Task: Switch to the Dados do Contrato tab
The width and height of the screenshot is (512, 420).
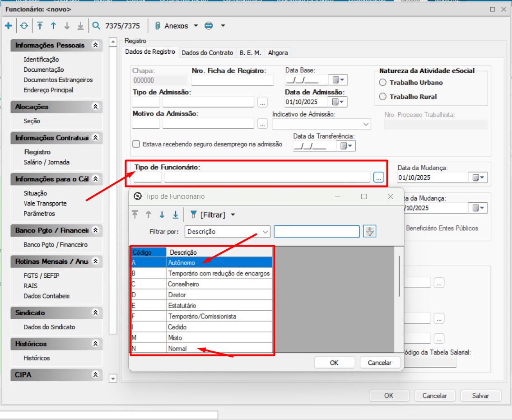Action: [x=207, y=53]
